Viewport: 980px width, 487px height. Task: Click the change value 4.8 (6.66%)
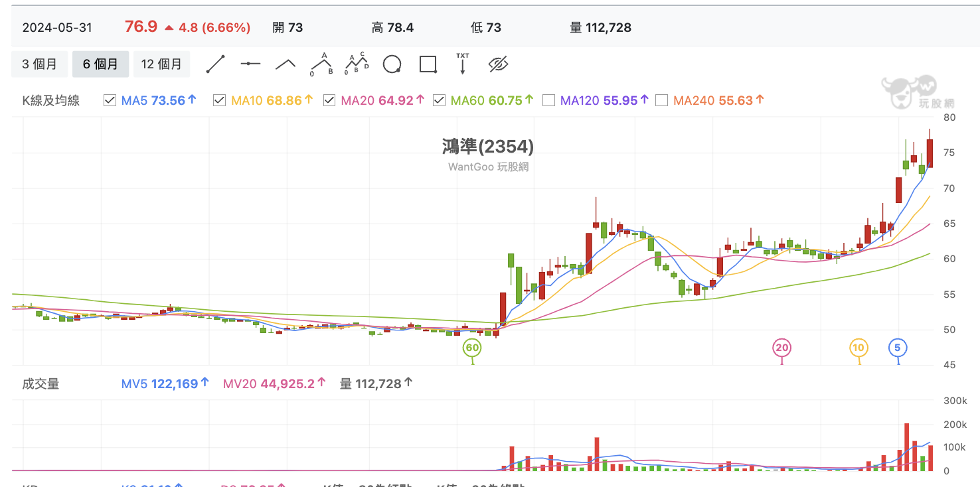214,28
